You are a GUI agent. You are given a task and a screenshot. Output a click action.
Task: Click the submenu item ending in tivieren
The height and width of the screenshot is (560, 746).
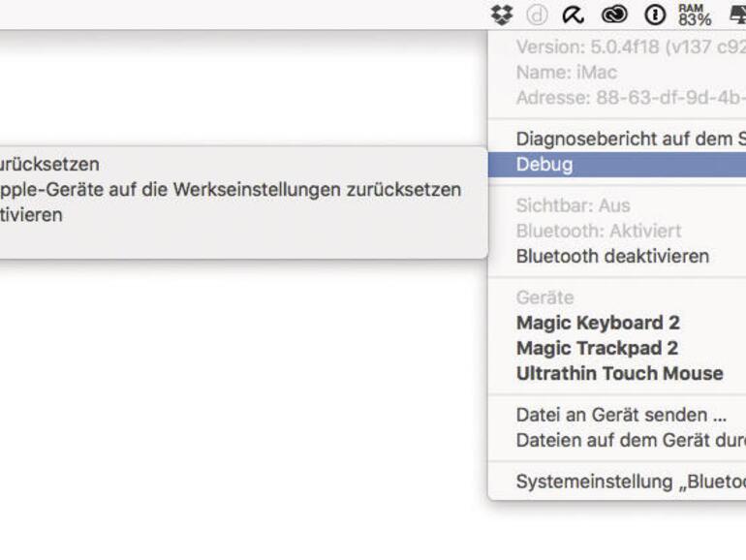243,214
